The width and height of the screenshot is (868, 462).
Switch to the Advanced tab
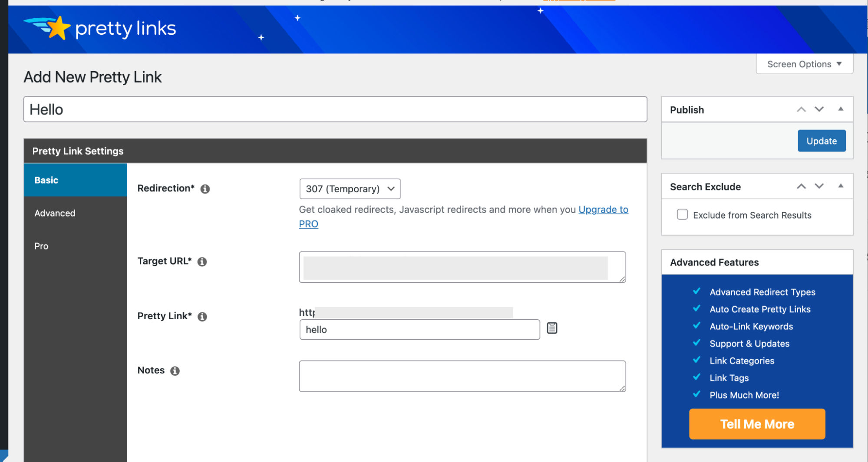click(76, 213)
